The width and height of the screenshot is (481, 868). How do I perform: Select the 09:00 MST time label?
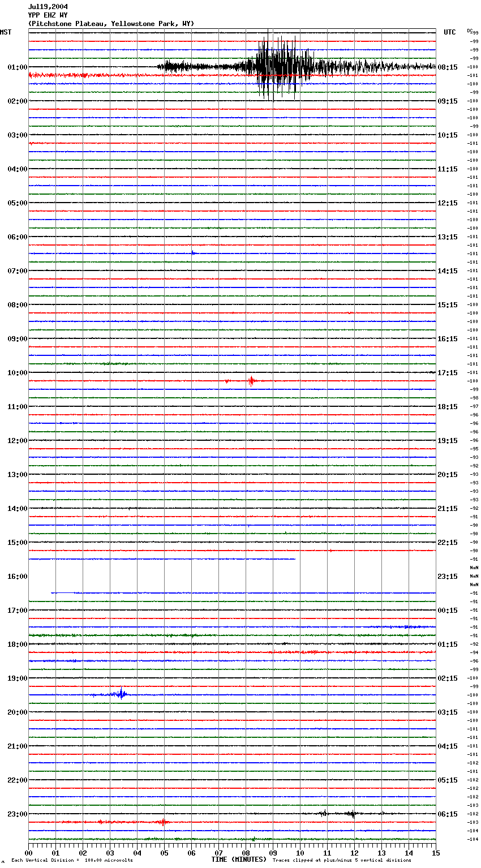pos(18,339)
